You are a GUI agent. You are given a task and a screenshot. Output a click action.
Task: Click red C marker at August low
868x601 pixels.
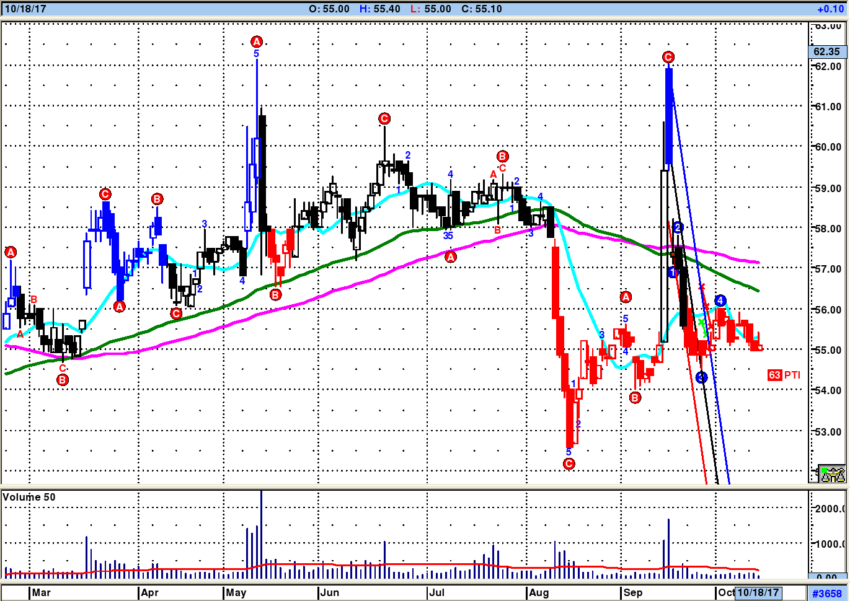[x=569, y=463]
